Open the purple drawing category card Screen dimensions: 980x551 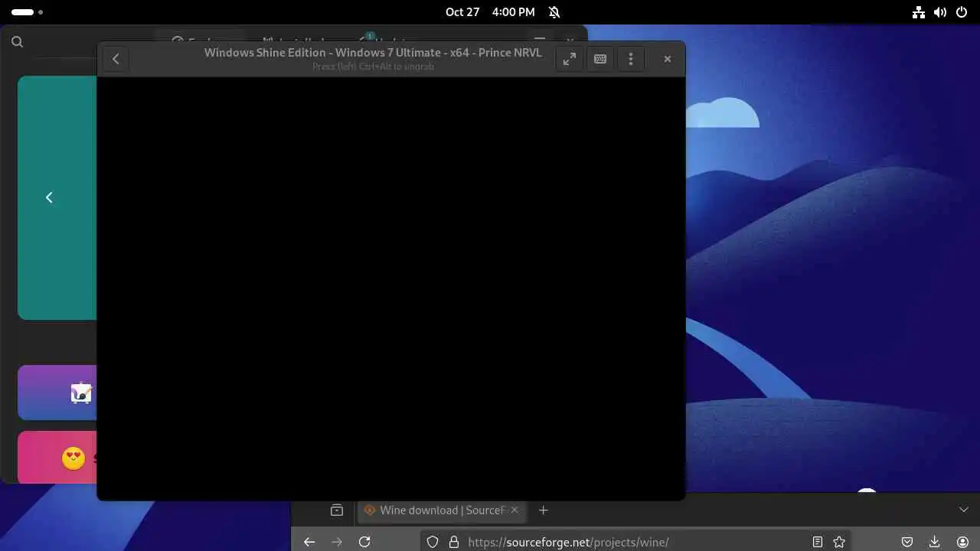57,393
